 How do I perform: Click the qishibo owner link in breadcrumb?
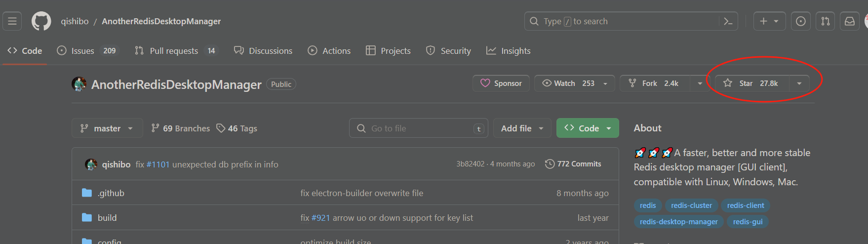(x=75, y=21)
